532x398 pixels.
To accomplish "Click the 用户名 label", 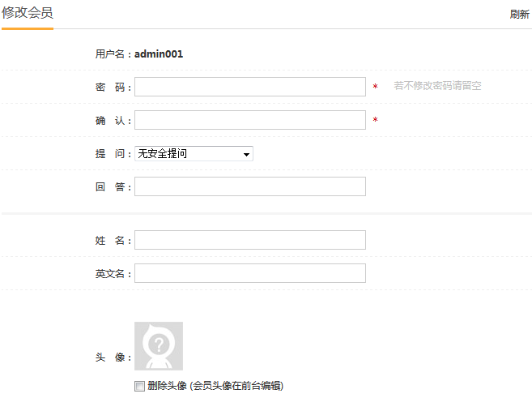I will tap(111, 54).
